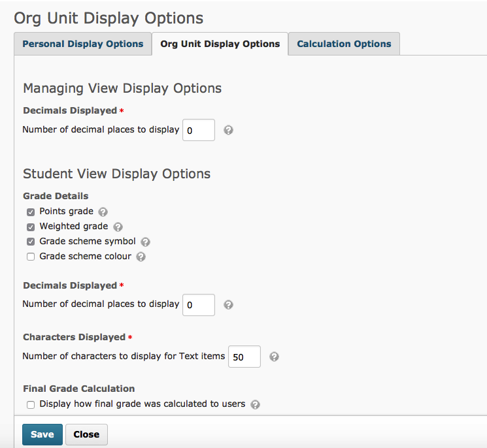Select the Text items character count field
487x448 pixels.
point(244,357)
